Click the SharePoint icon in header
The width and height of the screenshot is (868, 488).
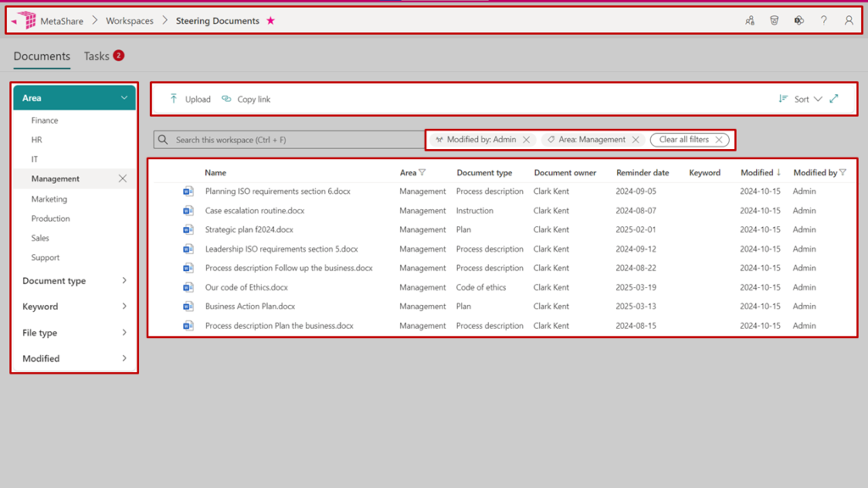click(x=798, y=21)
